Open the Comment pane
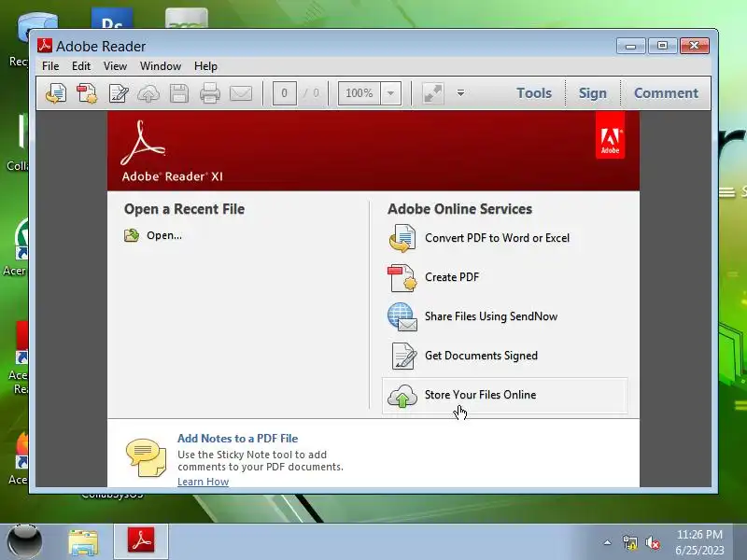The image size is (747, 560). click(x=666, y=92)
